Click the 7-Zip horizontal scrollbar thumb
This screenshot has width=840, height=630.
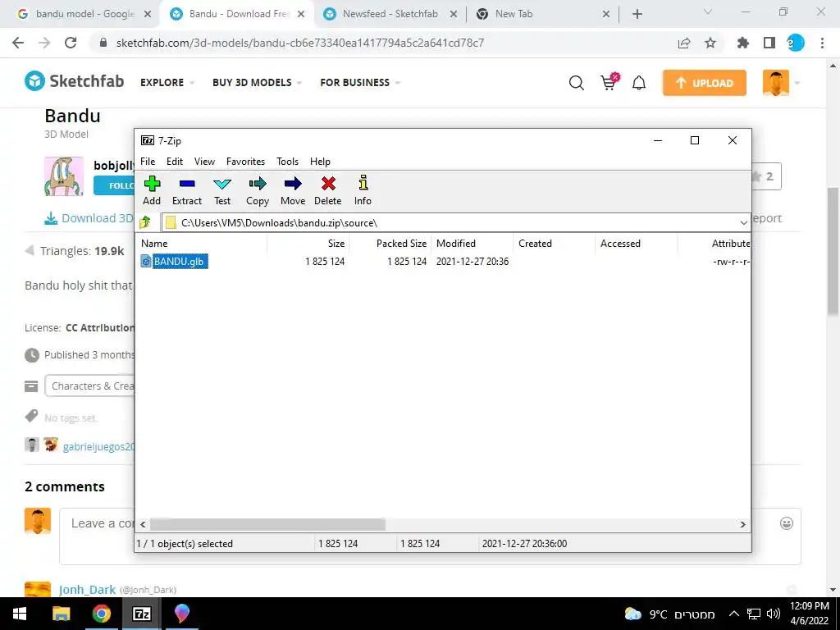tap(267, 524)
